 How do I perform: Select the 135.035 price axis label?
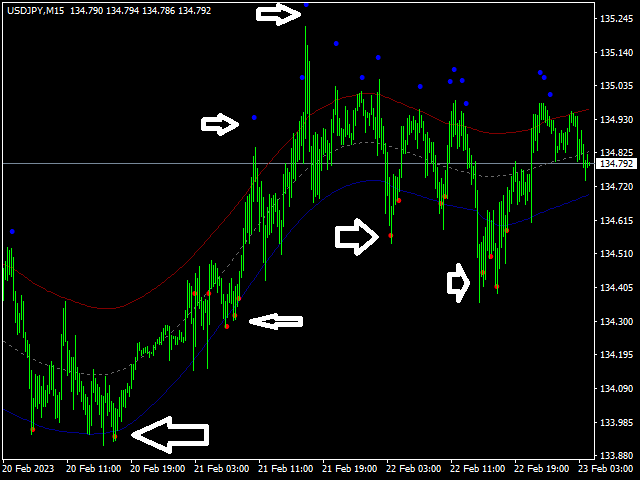click(x=616, y=86)
